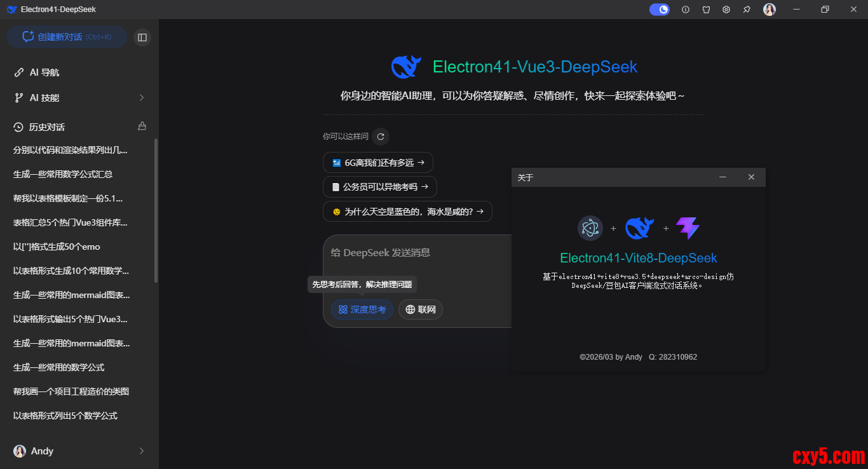This screenshot has width=868, height=469.
Task: Open history chat 生成一些常用数学公式汇总
Action: [x=63, y=174]
